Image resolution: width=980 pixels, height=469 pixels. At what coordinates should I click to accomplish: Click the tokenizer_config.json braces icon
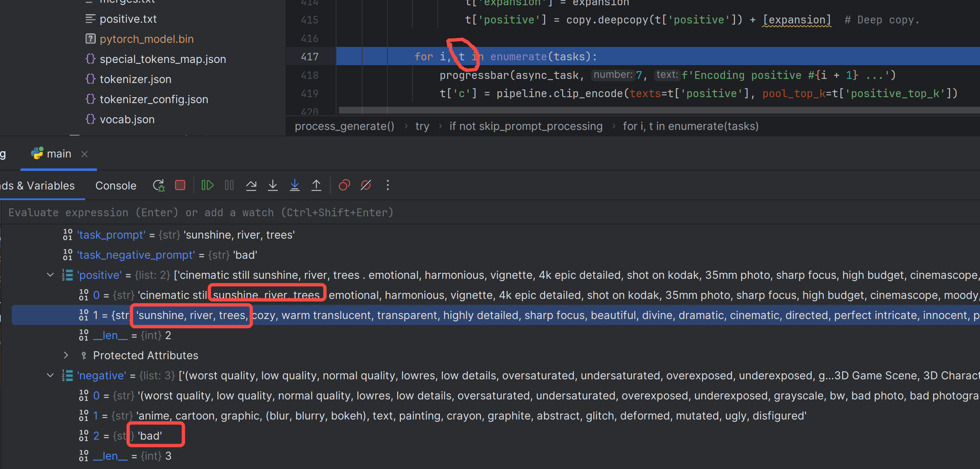point(90,99)
